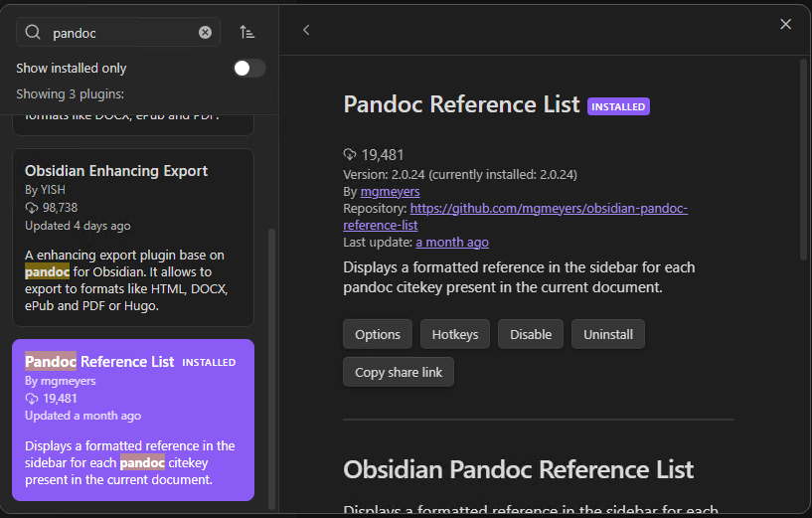Click 'By mgmeyers' in selected card
Image resolution: width=812 pixels, height=518 pixels.
tap(60, 381)
